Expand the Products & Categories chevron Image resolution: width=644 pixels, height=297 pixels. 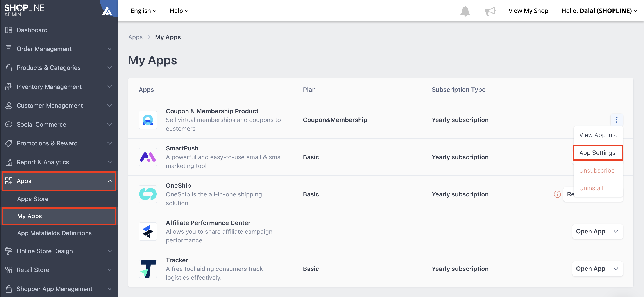[109, 68]
